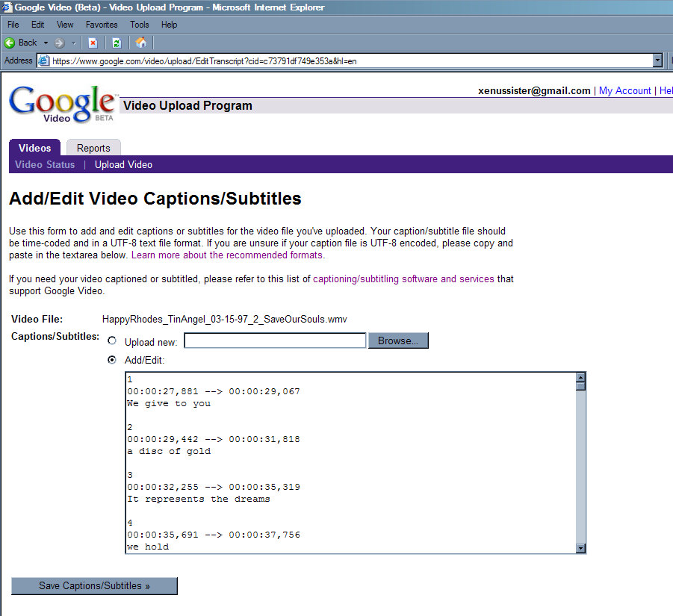Switch to the Videos tab
Screen dimensions: 673x616
pos(35,148)
